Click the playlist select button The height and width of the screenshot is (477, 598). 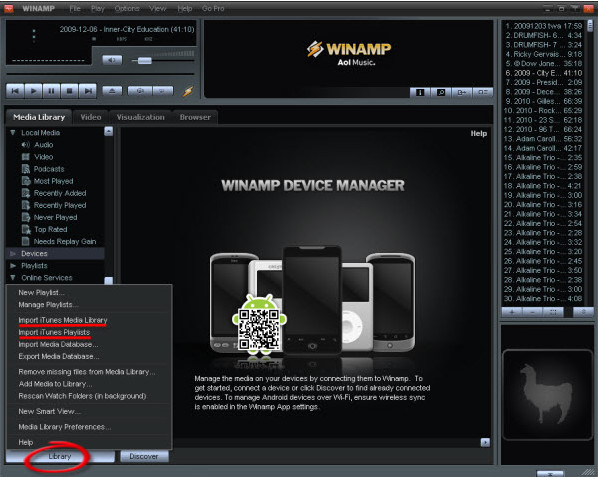pyautogui.click(x=553, y=312)
